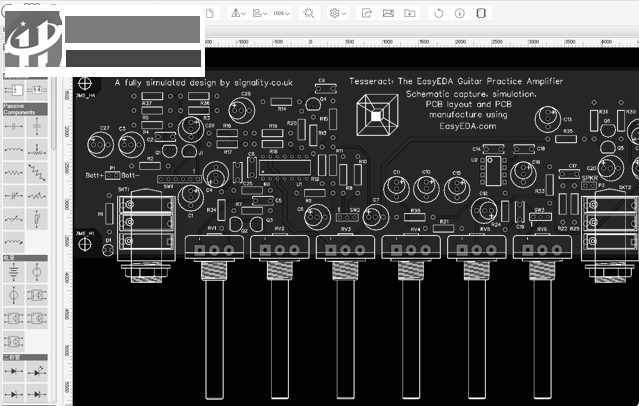The height and width of the screenshot is (406, 639).
Task: Click 'A fully simulated design by signality.co.uk' text
Action: pyautogui.click(x=203, y=83)
